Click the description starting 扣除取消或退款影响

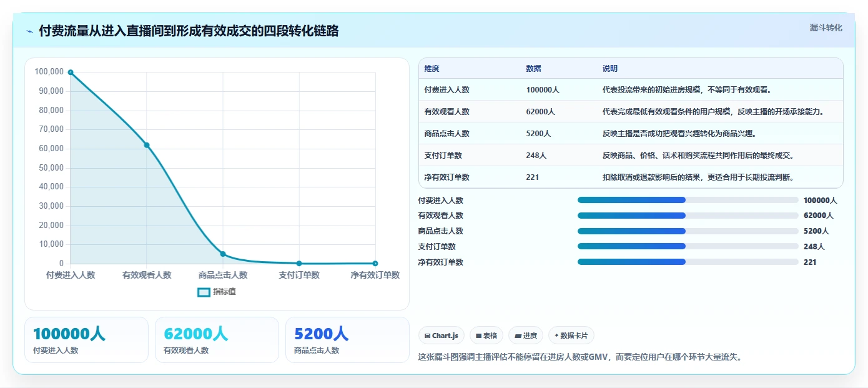click(x=698, y=177)
